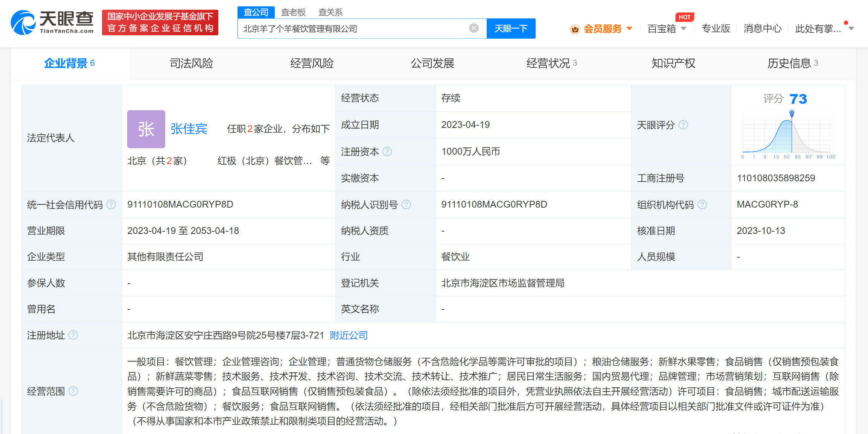This screenshot has width=868, height=434.
Task: Select the 司法风险 tab
Action: (x=191, y=63)
